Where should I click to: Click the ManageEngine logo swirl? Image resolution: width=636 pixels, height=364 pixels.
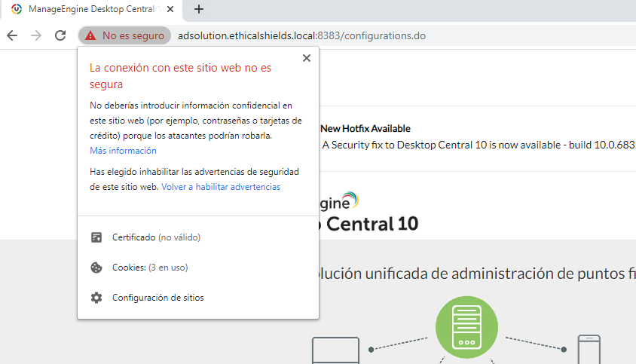tap(350, 200)
